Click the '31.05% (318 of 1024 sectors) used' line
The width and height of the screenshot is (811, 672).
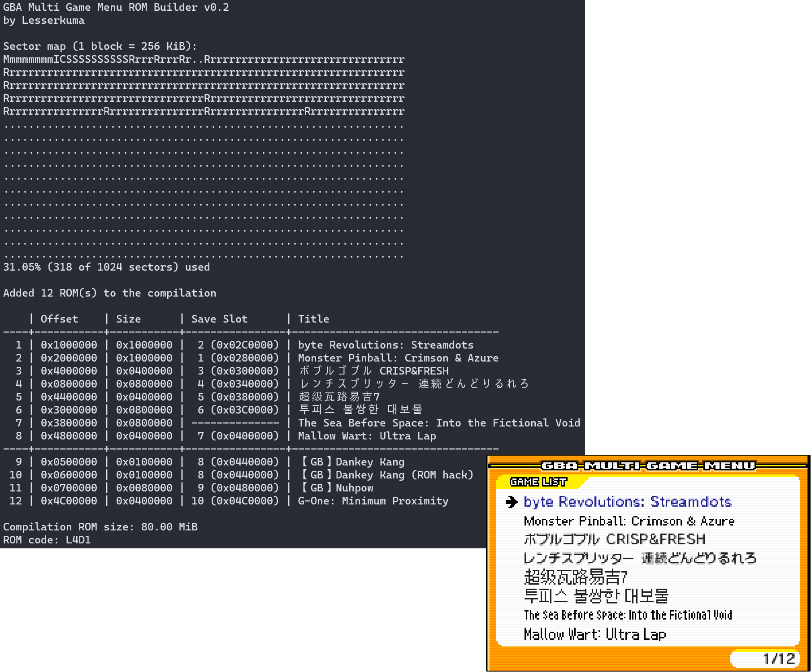point(107,267)
